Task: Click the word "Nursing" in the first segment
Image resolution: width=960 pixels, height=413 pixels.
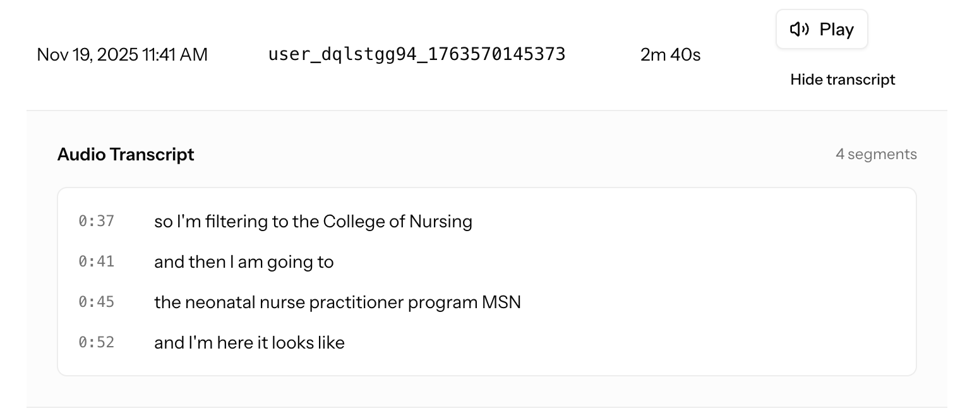Action: click(x=440, y=221)
